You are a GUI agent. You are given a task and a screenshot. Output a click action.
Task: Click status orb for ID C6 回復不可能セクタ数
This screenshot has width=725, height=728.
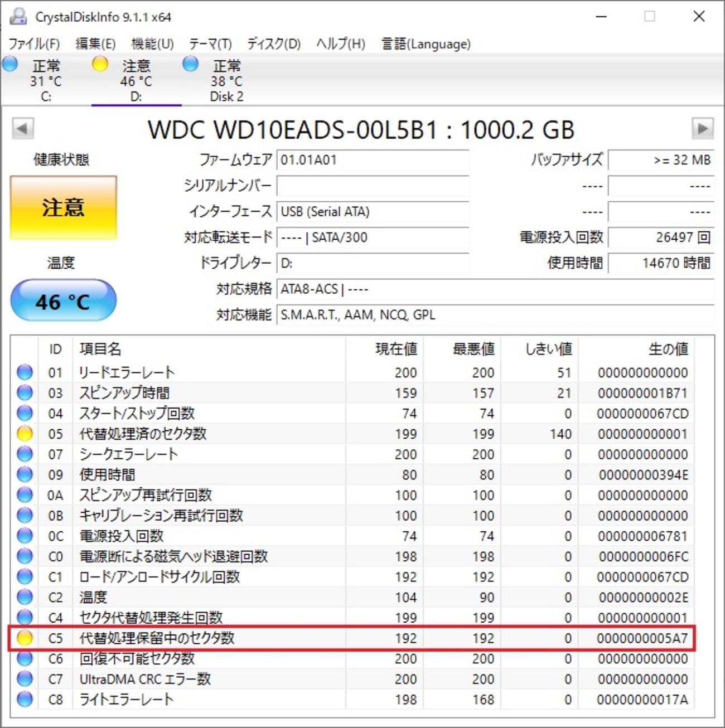[25, 658]
